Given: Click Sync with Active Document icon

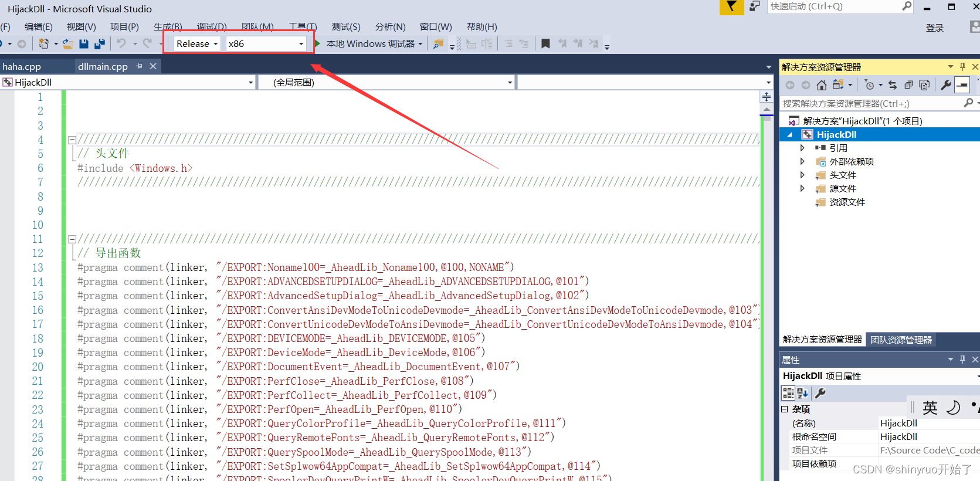Looking at the screenshot, I should tap(893, 85).
